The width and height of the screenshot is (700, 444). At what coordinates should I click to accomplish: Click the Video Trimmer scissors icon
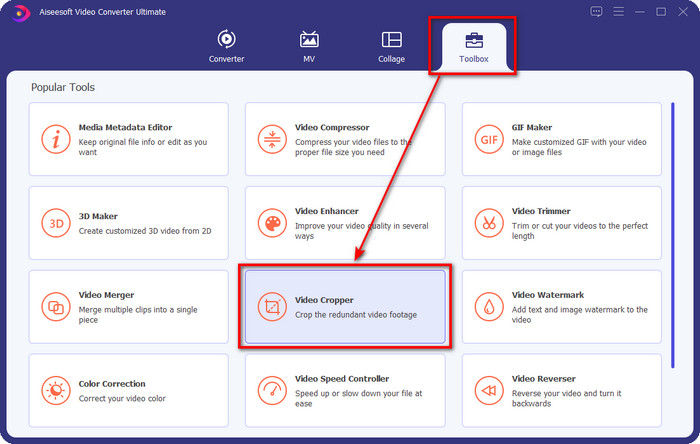489,223
